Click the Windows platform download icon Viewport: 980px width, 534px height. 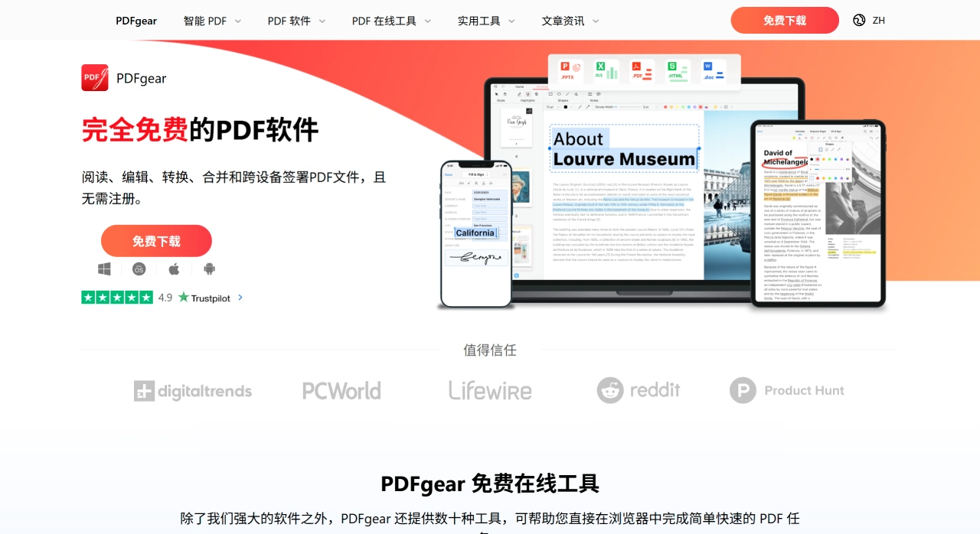[105, 269]
